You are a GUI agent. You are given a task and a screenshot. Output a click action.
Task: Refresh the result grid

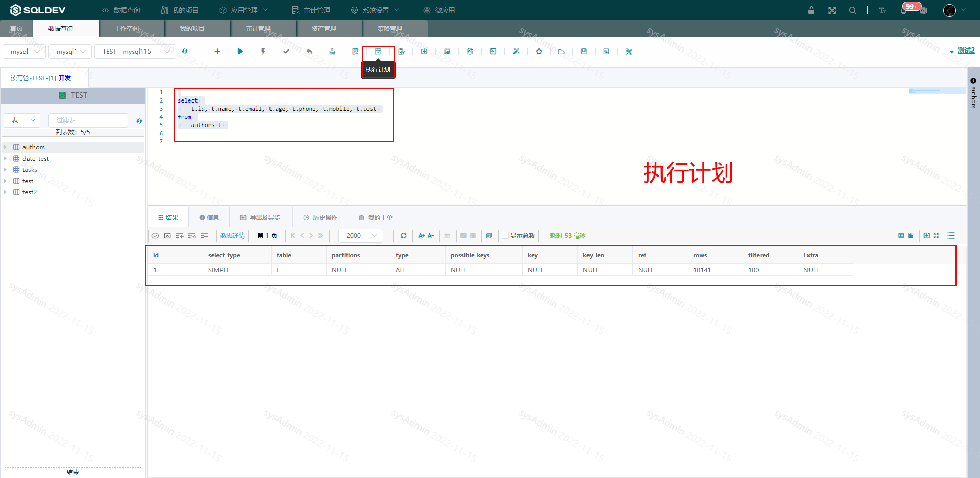[x=404, y=236]
